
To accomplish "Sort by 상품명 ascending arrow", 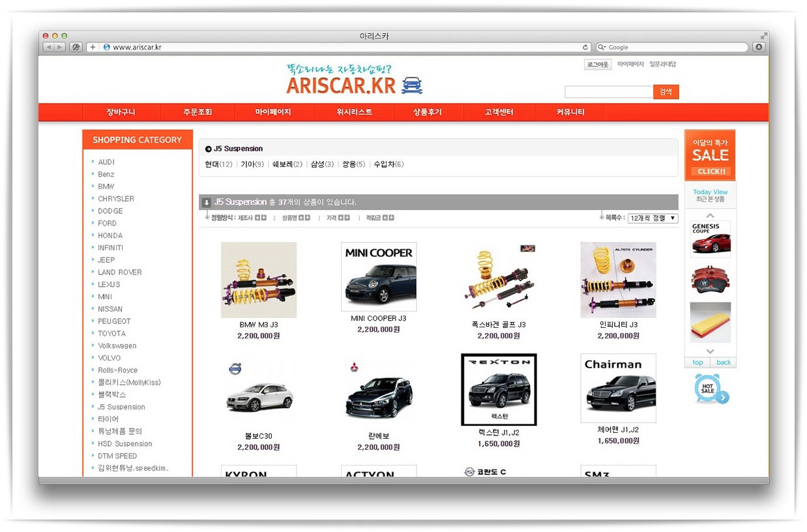I will click(301, 218).
